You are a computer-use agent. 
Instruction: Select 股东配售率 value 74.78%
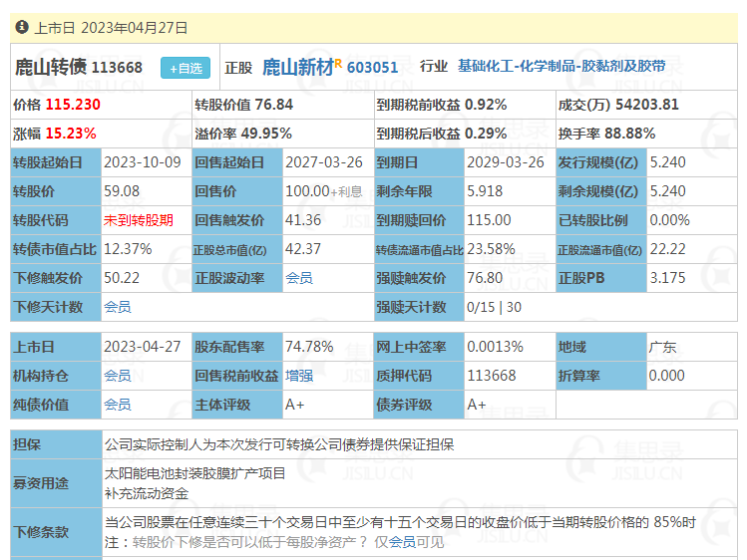tap(309, 347)
